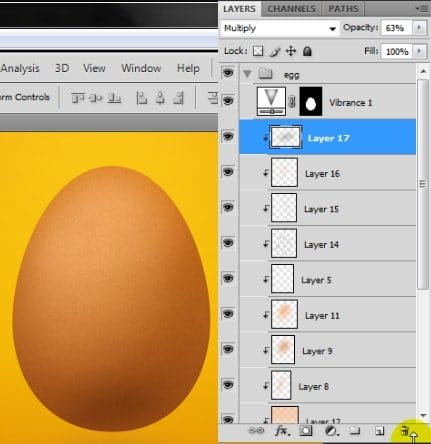
Task: Open the Opacity slider arrow
Action: coord(419,28)
